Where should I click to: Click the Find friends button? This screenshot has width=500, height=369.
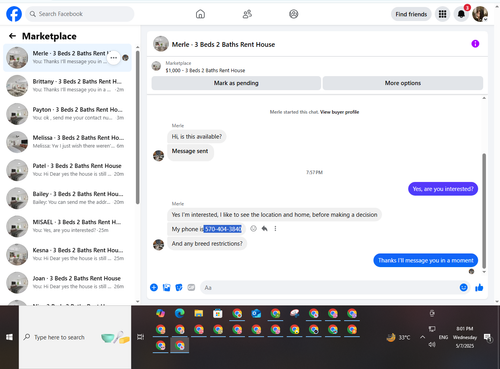pos(411,14)
